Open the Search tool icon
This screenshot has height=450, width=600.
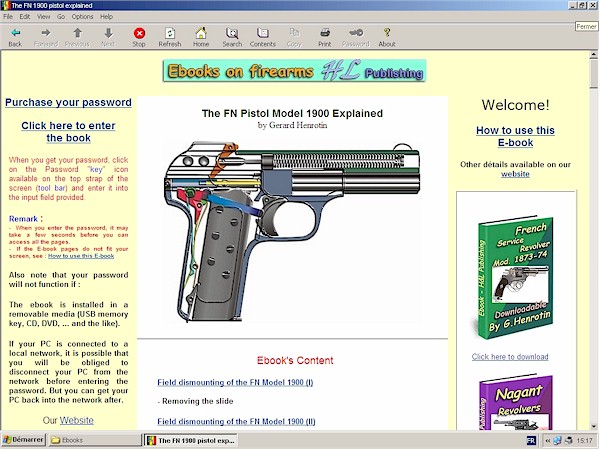click(232, 33)
